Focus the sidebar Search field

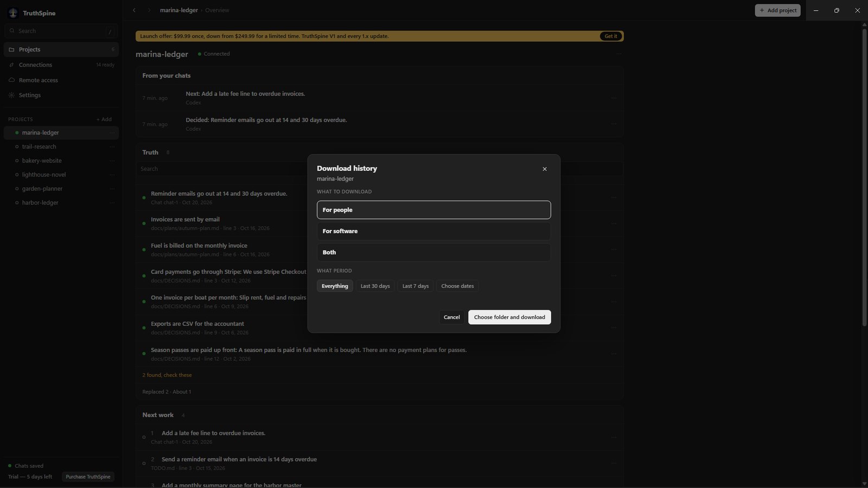pos(61,31)
